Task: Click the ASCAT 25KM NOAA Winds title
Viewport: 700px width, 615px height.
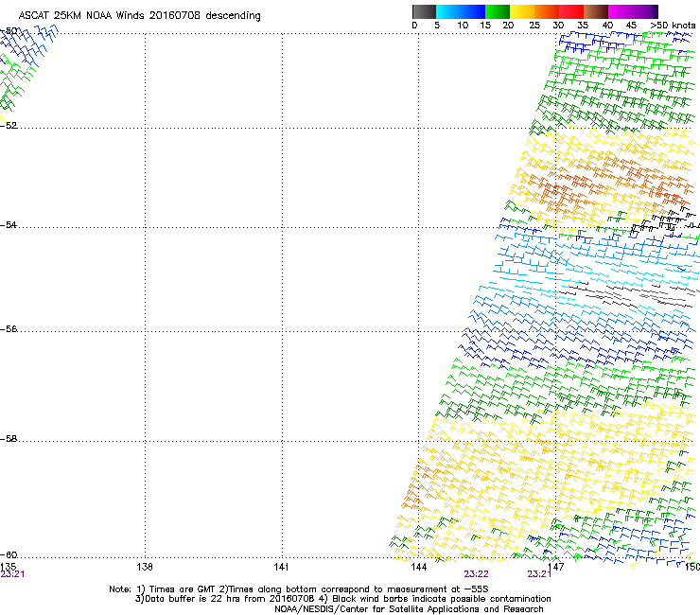Action: pos(139,16)
